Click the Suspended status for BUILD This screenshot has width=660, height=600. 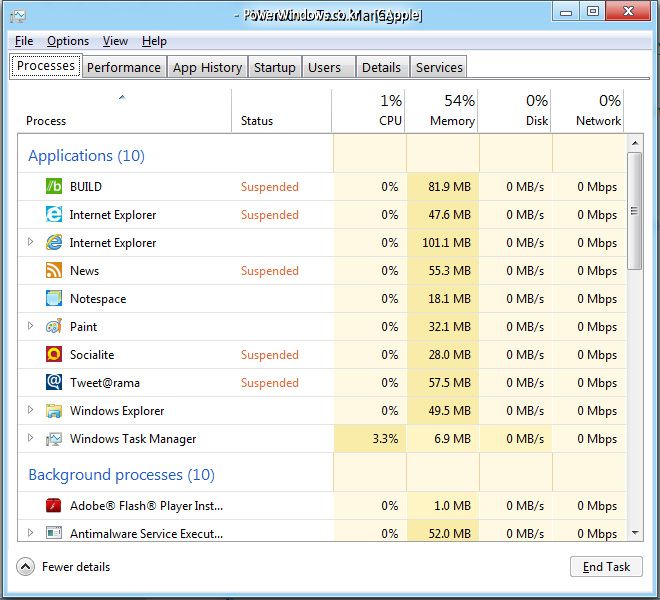(269, 187)
